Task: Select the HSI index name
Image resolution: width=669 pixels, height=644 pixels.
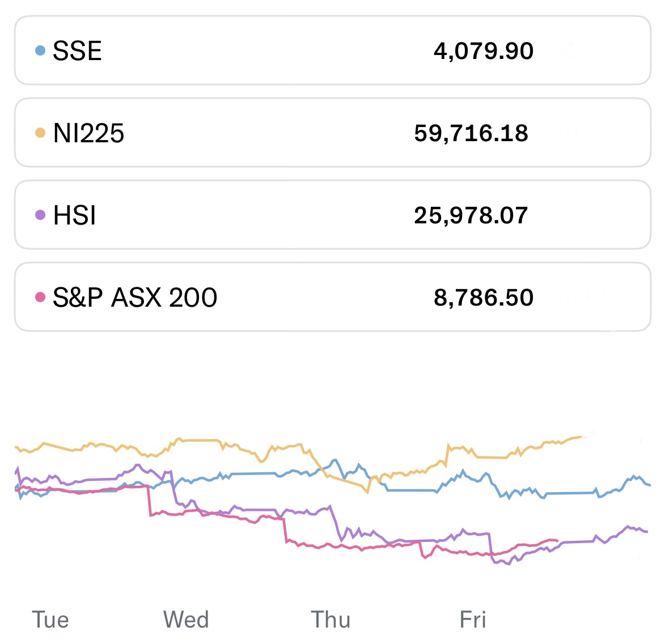Action: click(x=74, y=215)
